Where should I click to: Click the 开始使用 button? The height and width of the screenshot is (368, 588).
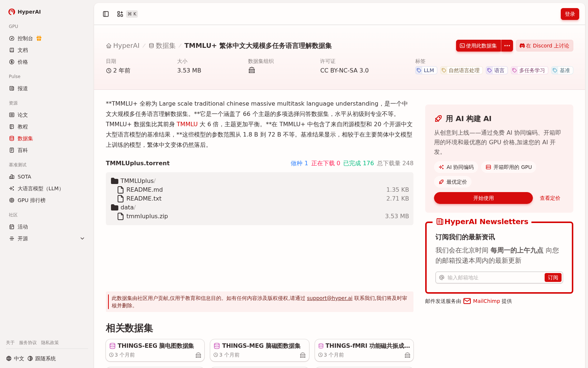coord(483,198)
